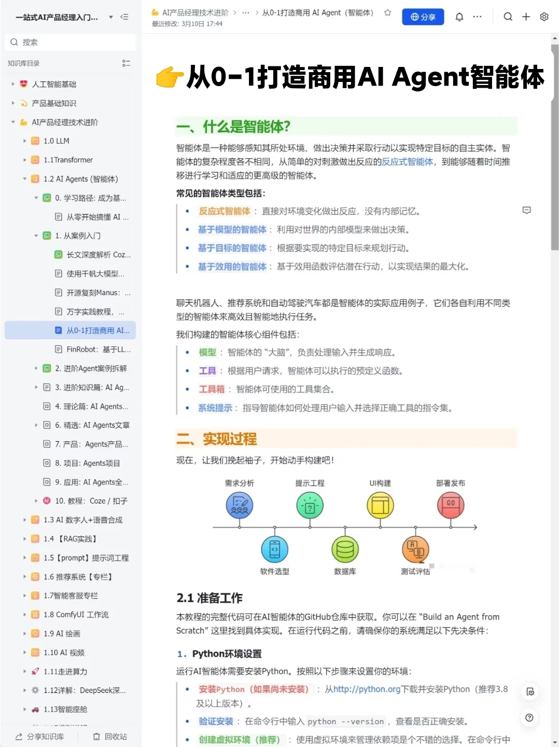Click the 软件选型 icon in the diagram

[x=275, y=549]
